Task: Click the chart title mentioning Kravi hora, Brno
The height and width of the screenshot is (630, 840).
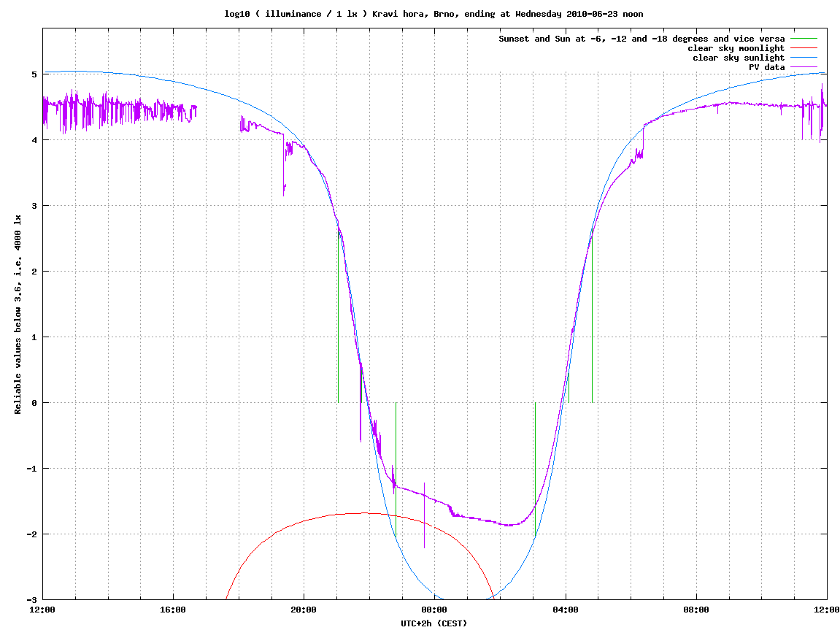Action: click(x=434, y=14)
